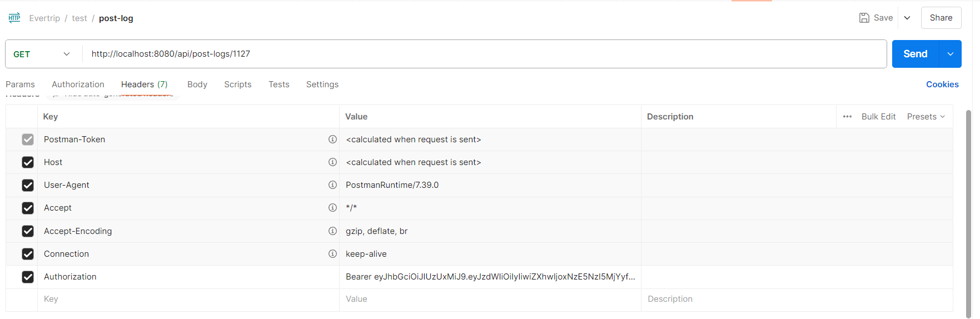Click info icon for User-Agent header
Screen dimensions: 980x319
332,185
